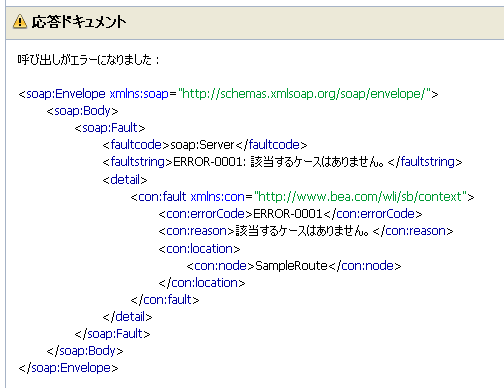Click the warning icon beside 応答ドキュメント

click(x=20, y=22)
